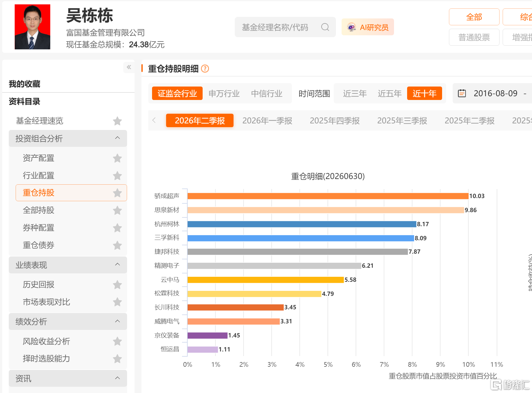Open 行业配置 page
Image resolution: width=532 pixels, height=393 pixels.
pos(38,176)
